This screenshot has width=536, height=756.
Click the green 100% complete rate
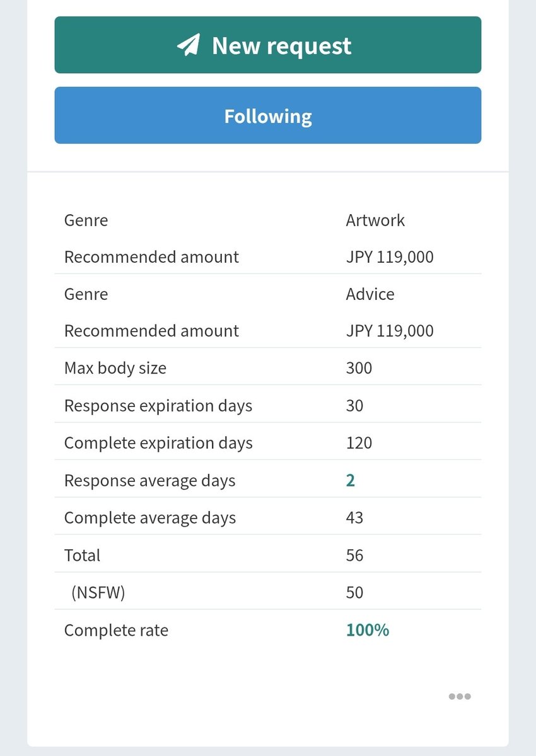368,629
